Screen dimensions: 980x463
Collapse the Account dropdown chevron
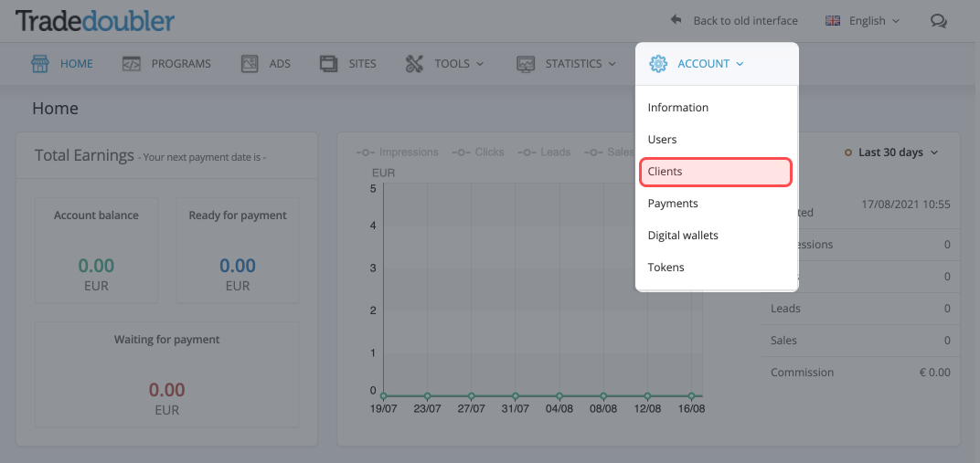tap(740, 64)
